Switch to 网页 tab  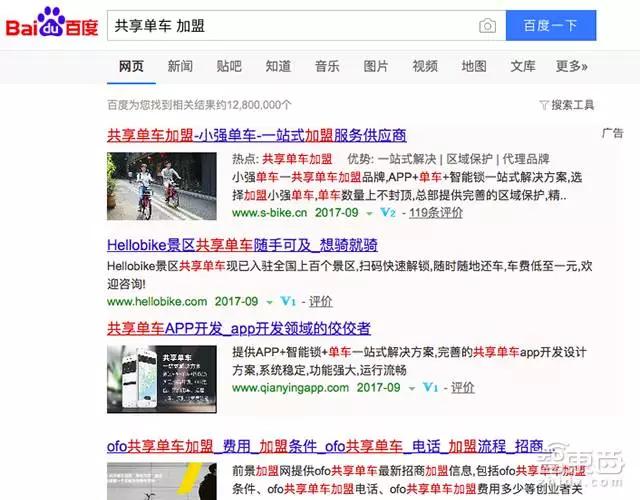tap(131, 66)
